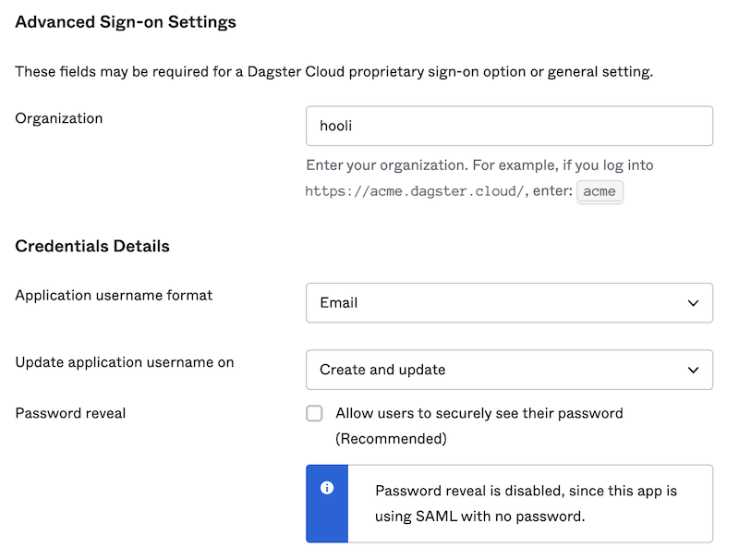Click the Organization input containing 'hooli'
This screenshot has height=560, width=739.
pos(509,127)
